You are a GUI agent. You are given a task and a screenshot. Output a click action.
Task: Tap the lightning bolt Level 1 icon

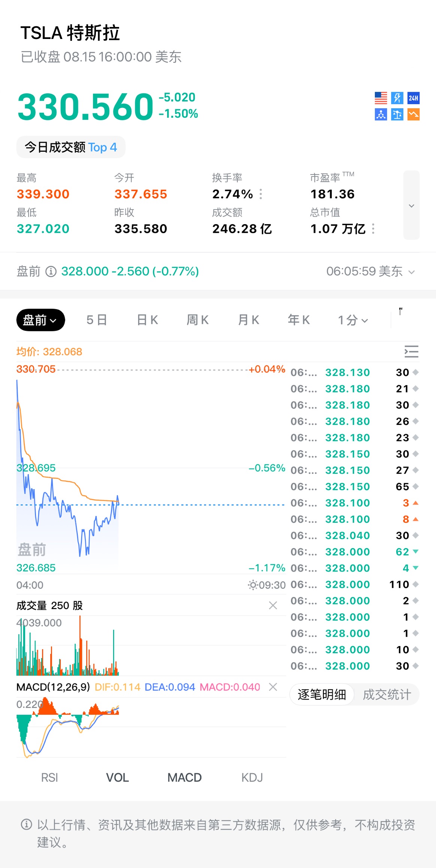(x=397, y=98)
